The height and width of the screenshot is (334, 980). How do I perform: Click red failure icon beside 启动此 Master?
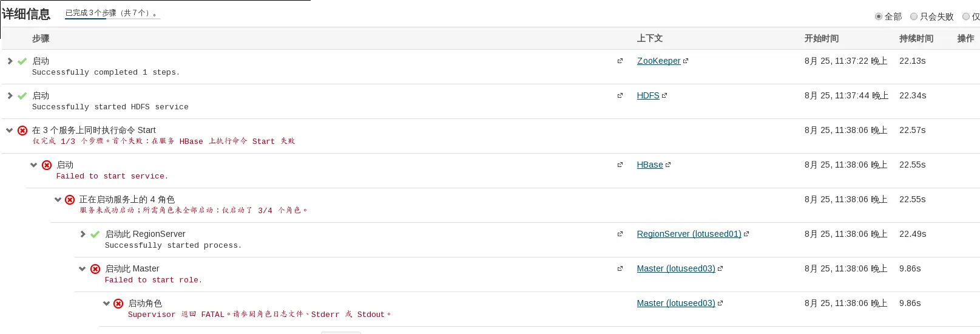pyautogui.click(x=95, y=269)
